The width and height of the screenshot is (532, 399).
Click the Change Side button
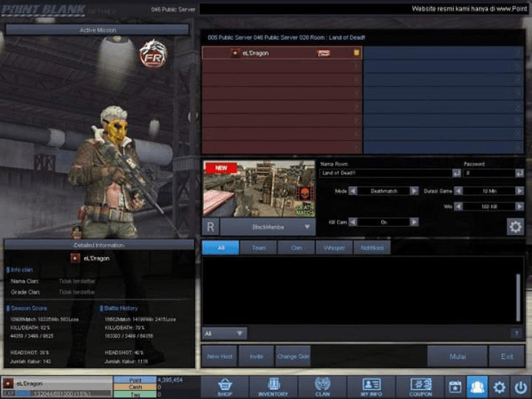click(x=293, y=356)
